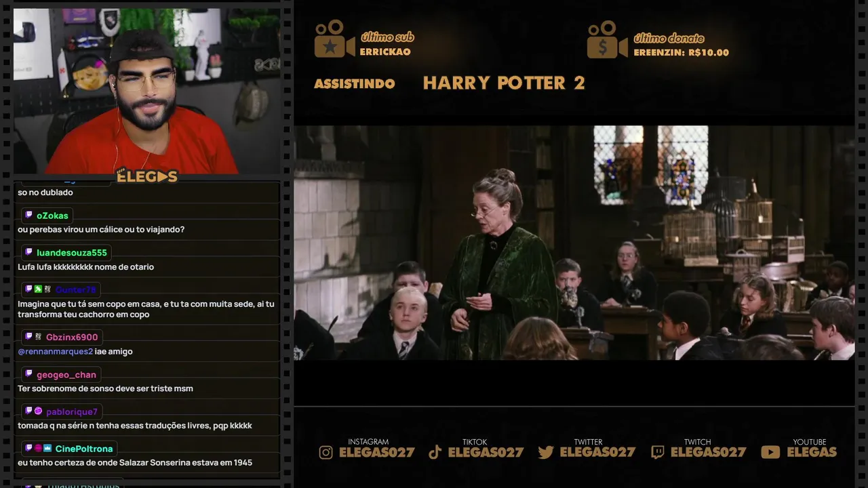Click the Twitch logo icon in the social bar
Viewport: 868px width, 488px height.
pyautogui.click(x=657, y=452)
